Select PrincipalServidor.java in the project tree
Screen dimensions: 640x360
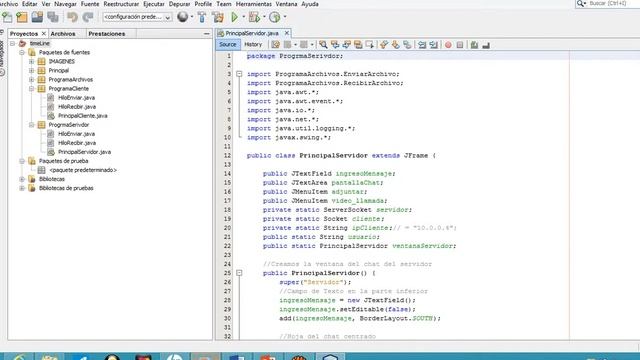pyautogui.click(x=84, y=152)
